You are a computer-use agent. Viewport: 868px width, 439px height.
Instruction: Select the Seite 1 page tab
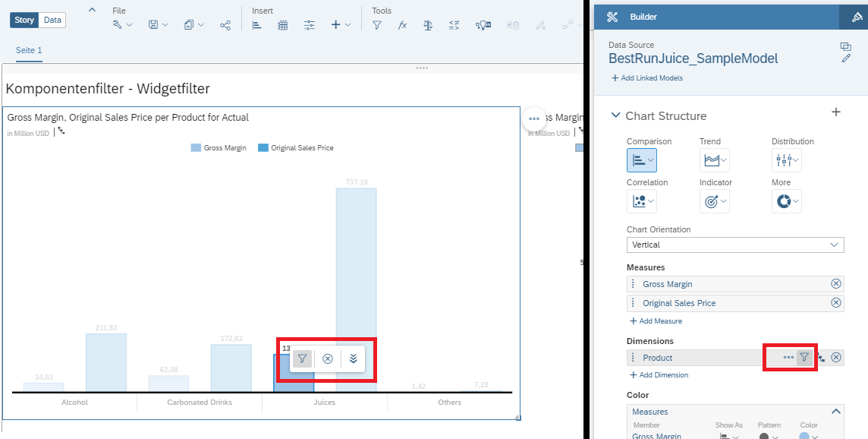[x=29, y=50]
